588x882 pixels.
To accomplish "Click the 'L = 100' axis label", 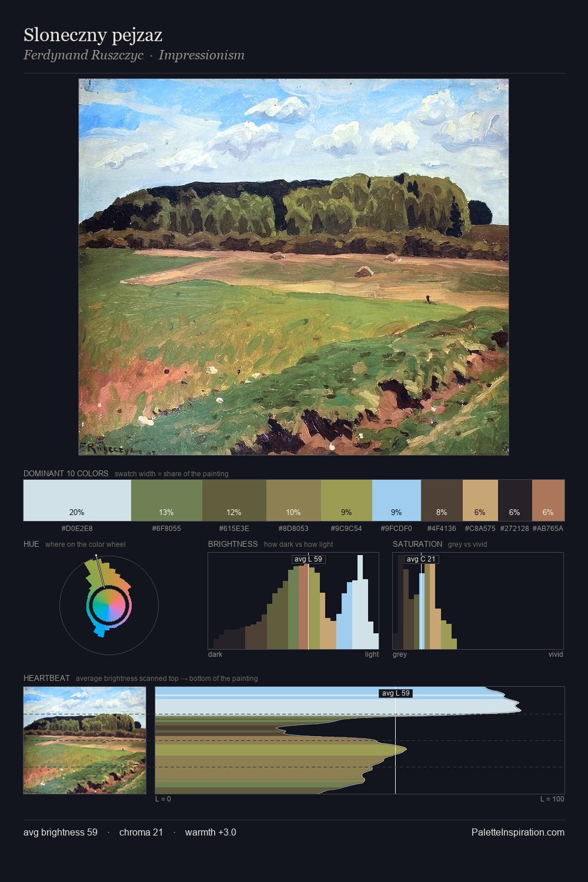I will pyautogui.click(x=552, y=799).
